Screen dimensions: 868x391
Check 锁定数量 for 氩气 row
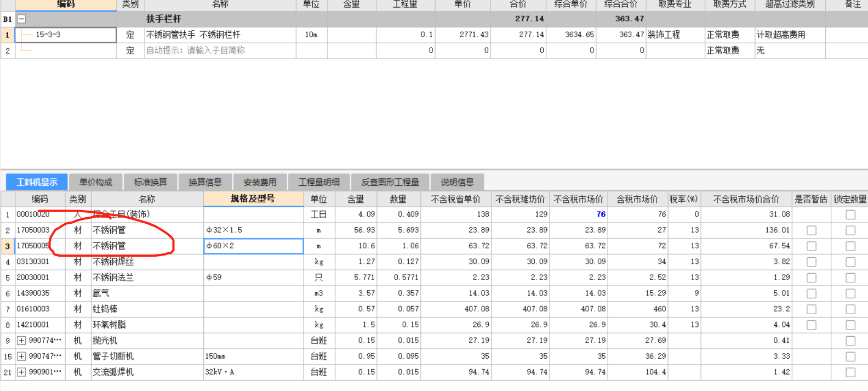850,294
